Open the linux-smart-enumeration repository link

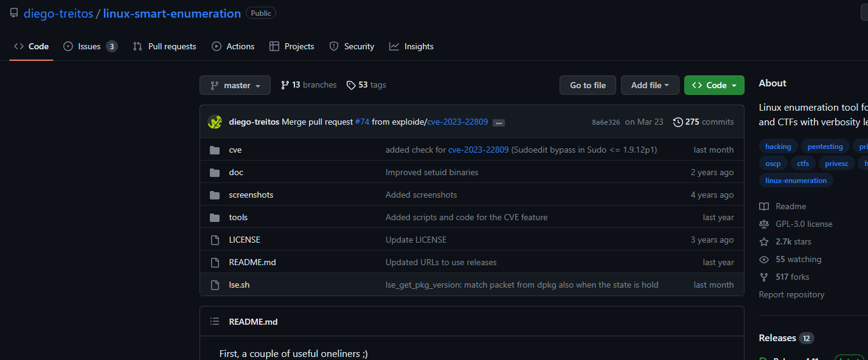click(x=172, y=13)
